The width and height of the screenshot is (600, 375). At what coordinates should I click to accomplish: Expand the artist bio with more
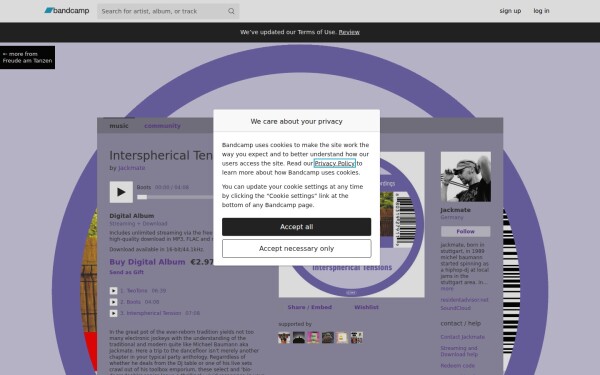(x=447, y=289)
